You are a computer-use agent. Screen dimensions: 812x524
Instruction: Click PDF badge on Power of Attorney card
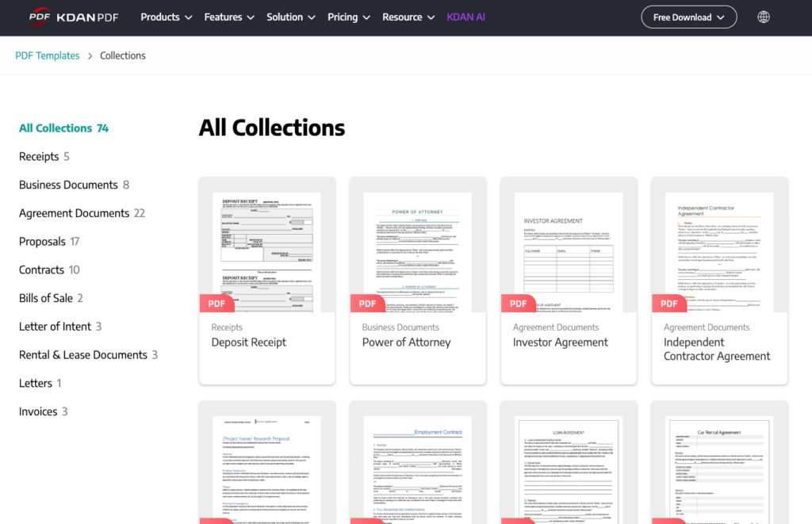(x=367, y=304)
